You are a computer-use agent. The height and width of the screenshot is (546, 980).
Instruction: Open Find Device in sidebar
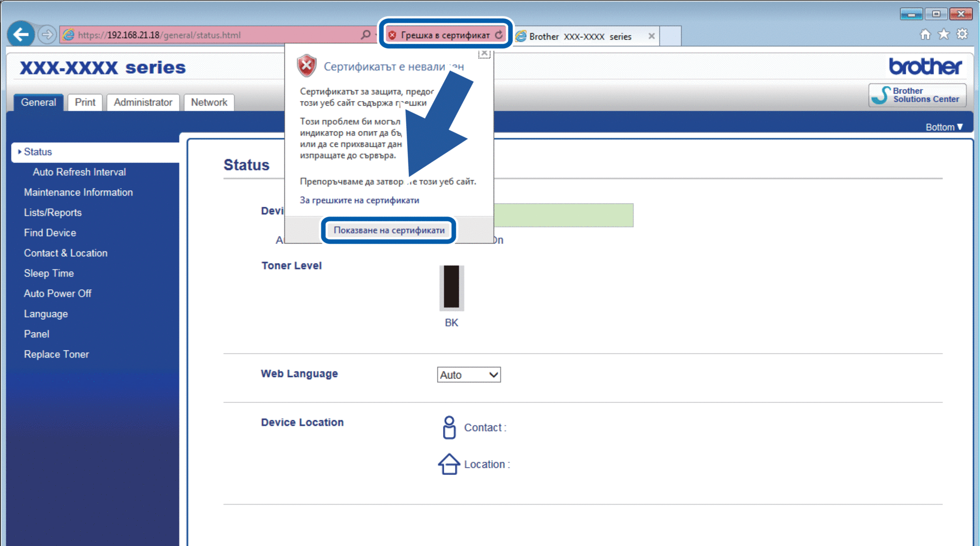click(50, 233)
